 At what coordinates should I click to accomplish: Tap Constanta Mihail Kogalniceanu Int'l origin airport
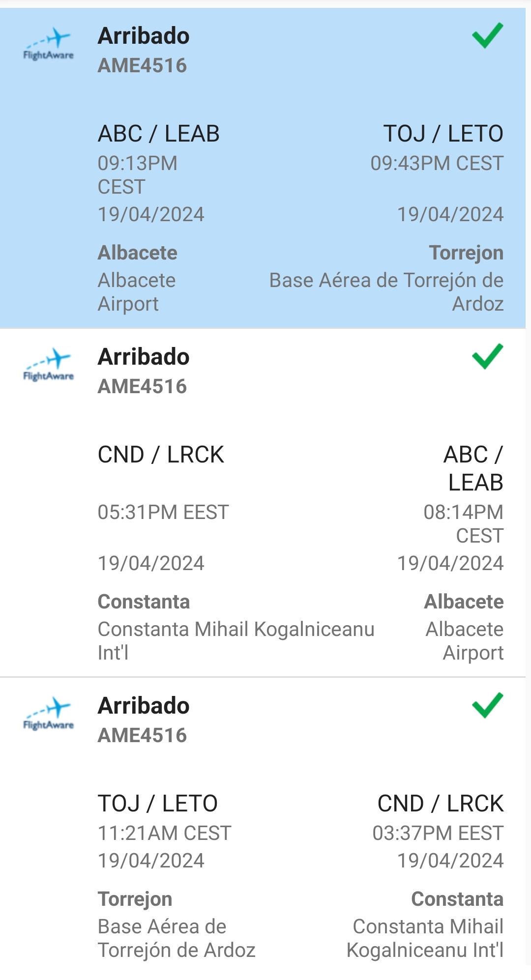(x=236, y=640)
